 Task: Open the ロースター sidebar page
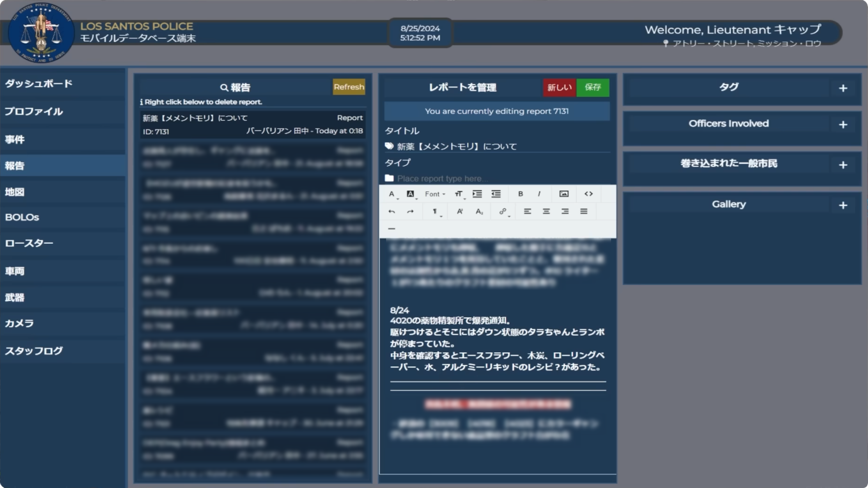[x=29, y=243]
